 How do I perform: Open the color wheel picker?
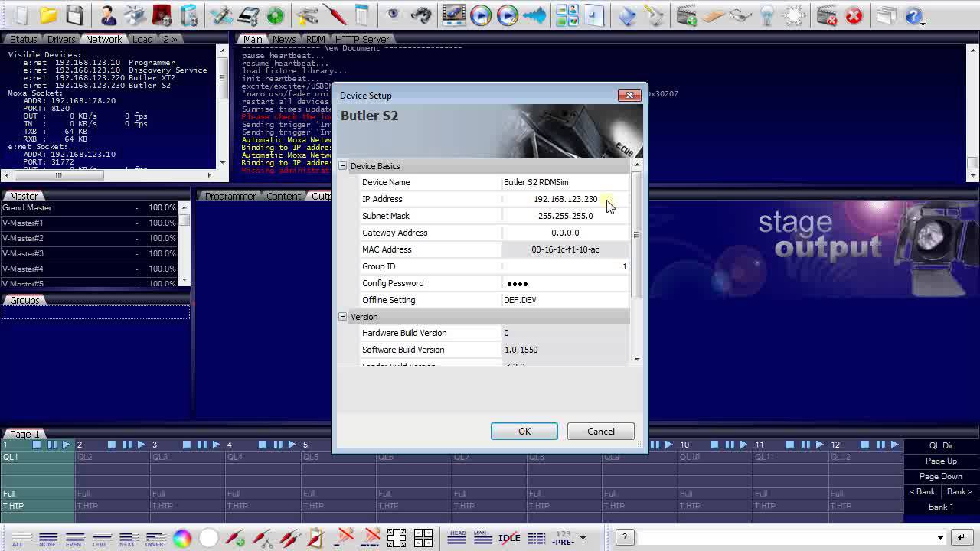182,538
